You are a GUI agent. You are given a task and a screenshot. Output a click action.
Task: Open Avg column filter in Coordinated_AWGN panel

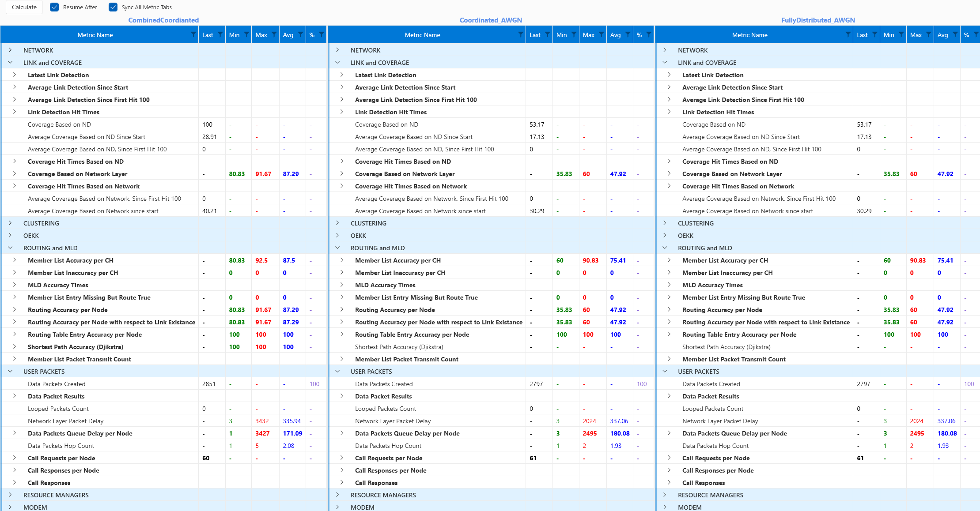[x=628, y=34]
